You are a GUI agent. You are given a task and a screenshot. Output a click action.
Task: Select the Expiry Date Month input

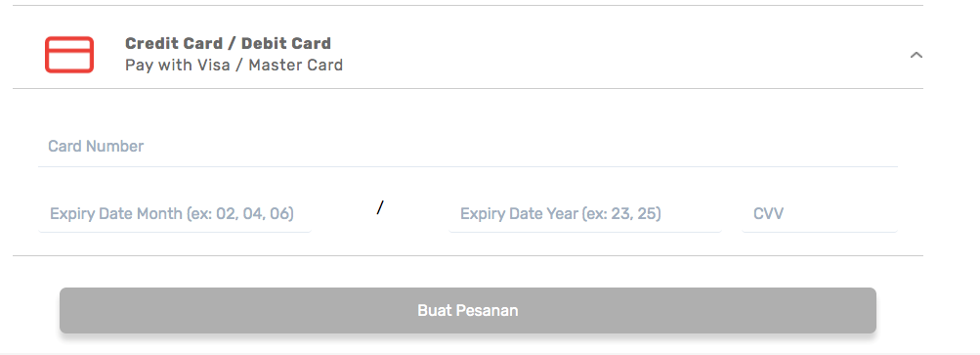click(x=174, y=214)
